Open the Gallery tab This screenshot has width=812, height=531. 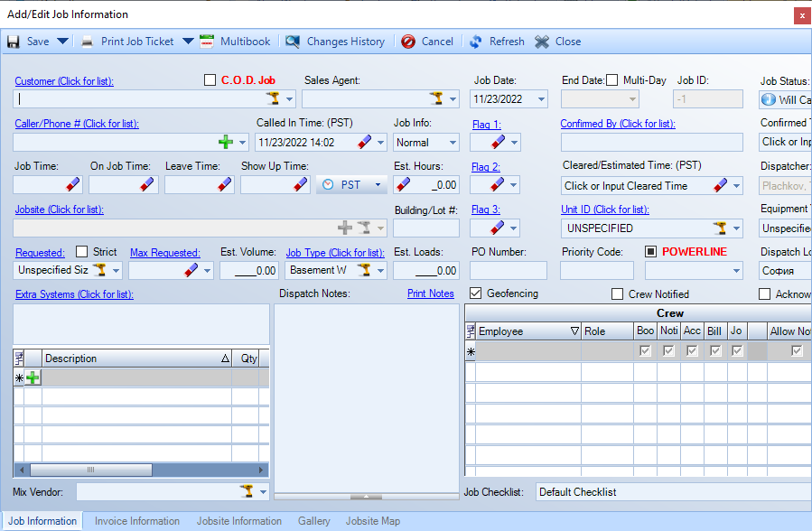[313, 521]
